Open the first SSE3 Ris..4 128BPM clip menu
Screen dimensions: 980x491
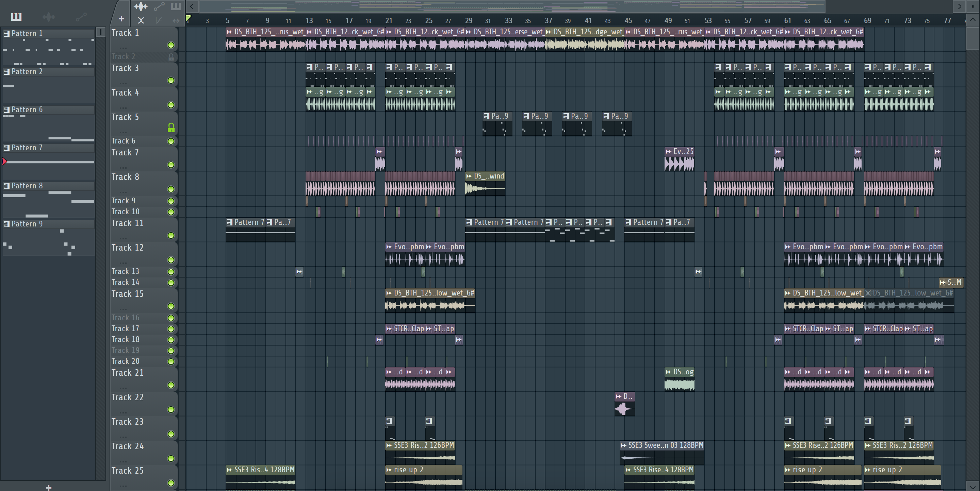[x=230, y=470]
